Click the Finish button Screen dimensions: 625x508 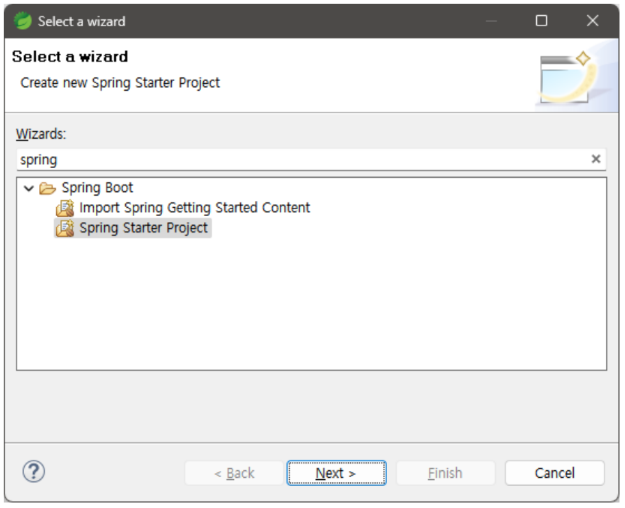pos(445,473)
